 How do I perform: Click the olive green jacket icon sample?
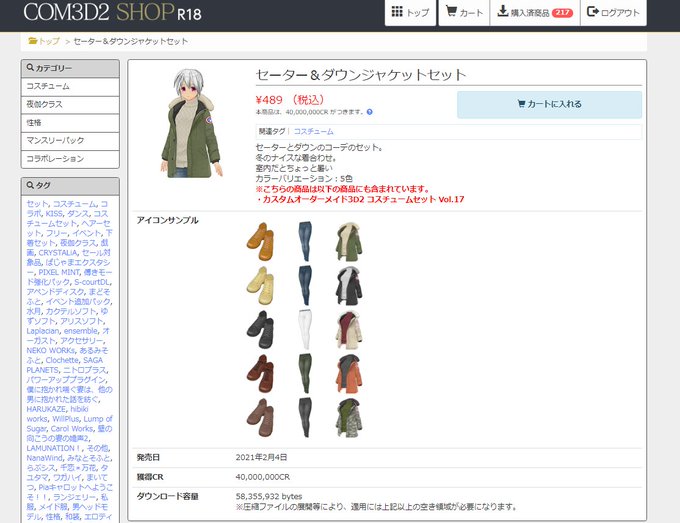[x=349, y=242]
